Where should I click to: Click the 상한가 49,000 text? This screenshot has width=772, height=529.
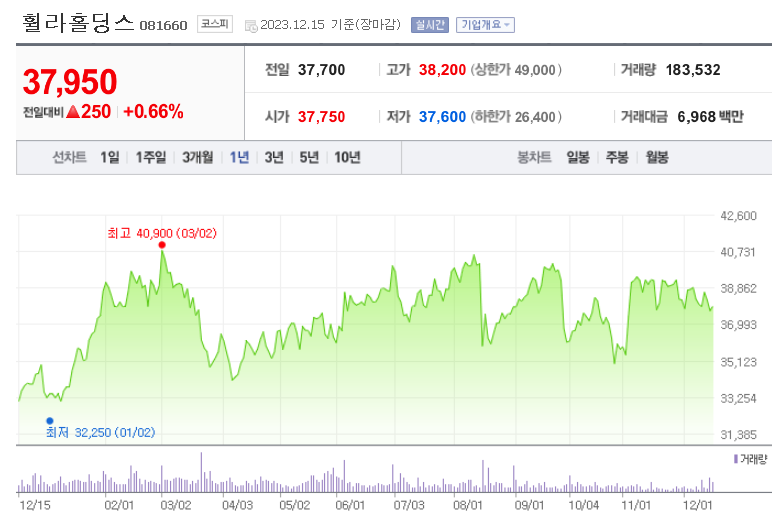516,70
